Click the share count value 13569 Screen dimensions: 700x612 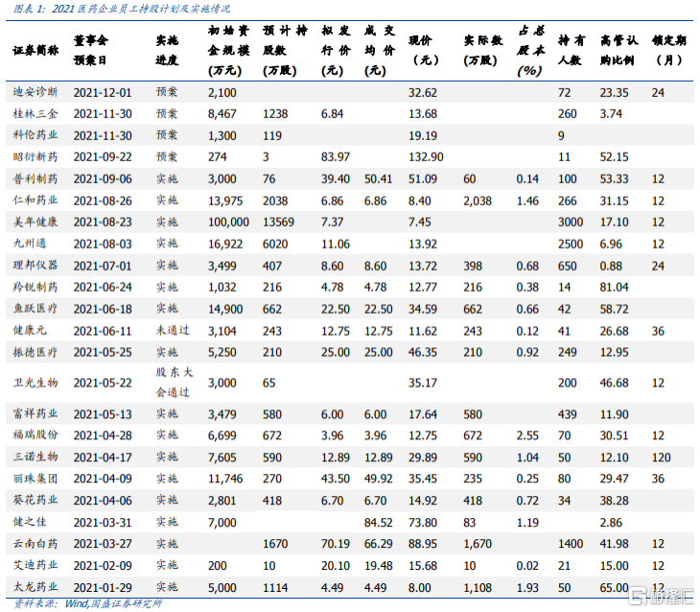[x=279, y=222]
